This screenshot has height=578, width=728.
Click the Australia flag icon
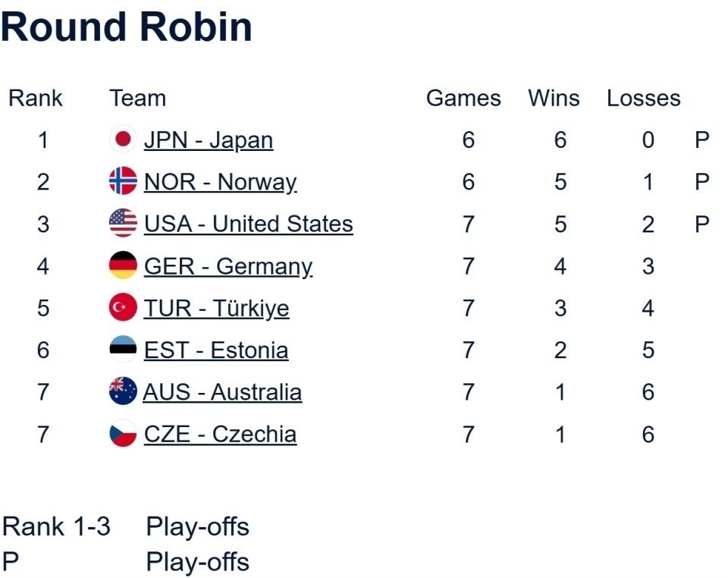click(x=123, y=392)
